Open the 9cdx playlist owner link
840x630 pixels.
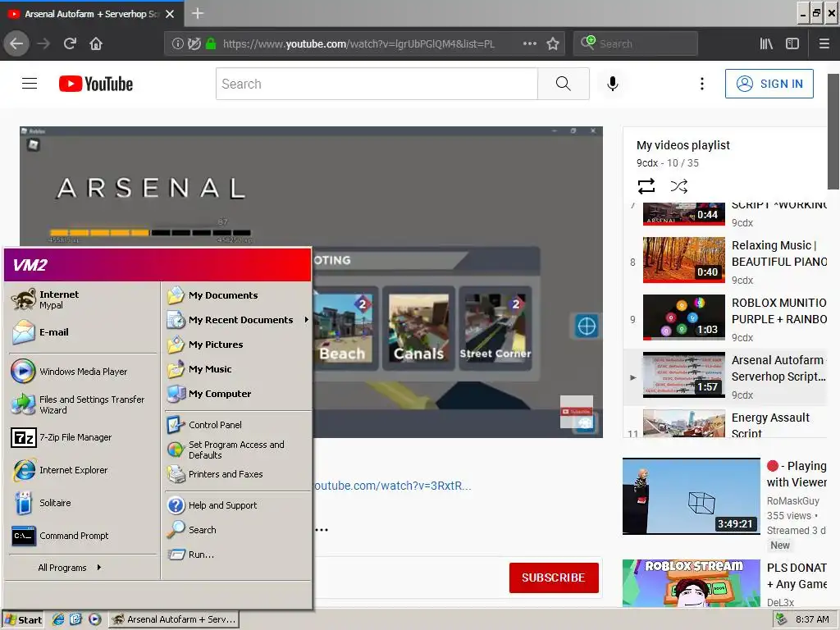646,163
